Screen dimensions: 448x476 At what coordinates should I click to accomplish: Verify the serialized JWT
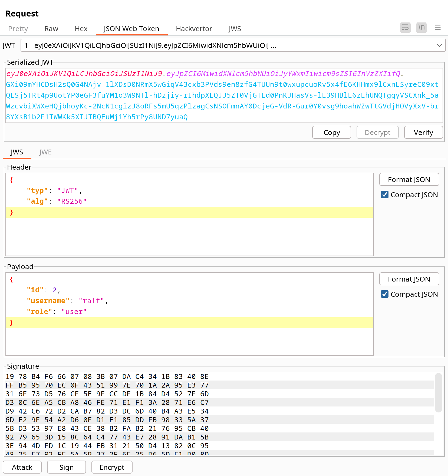coord(423,133)
